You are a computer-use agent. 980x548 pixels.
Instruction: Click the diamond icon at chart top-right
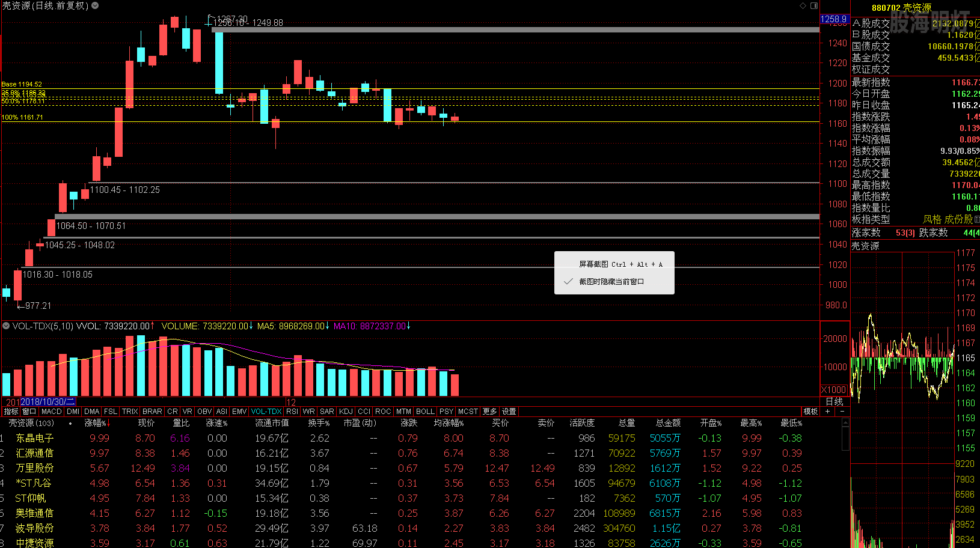803,5
